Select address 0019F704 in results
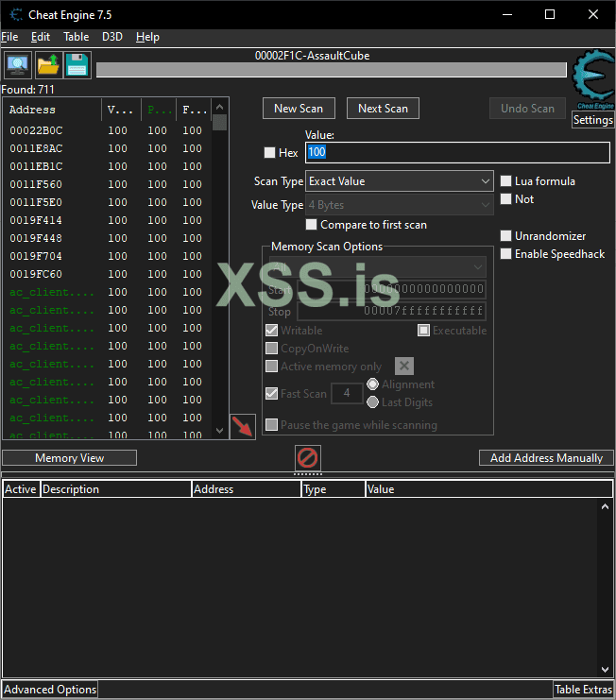616x700 pixels. (x=36, y=256)
